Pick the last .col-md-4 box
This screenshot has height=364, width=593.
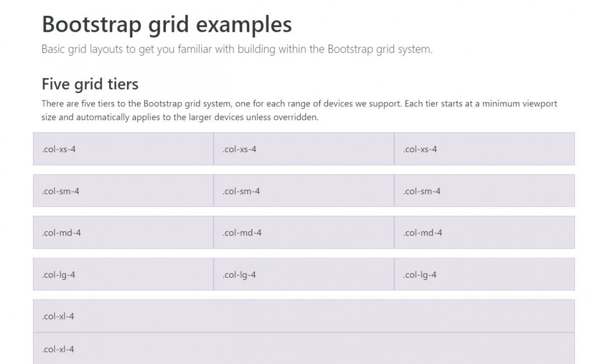click(x=484, y=232)
